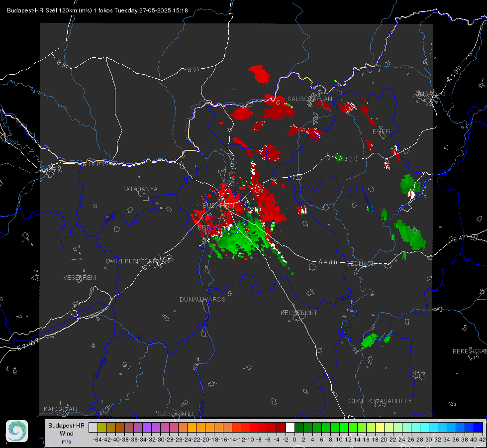The height and width of the screenshot is (448, 487).
Task: Click the SZOLNOK city label
Action: tap(361, 263)
